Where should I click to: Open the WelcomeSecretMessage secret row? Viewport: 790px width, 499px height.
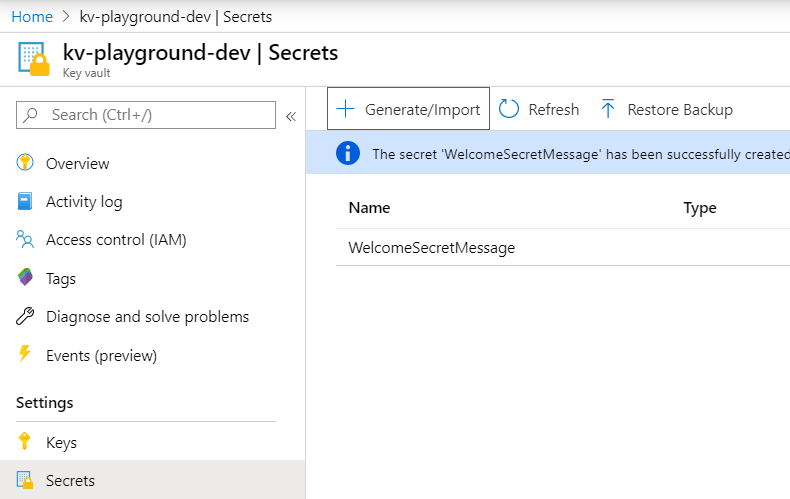tap(432, 247)
